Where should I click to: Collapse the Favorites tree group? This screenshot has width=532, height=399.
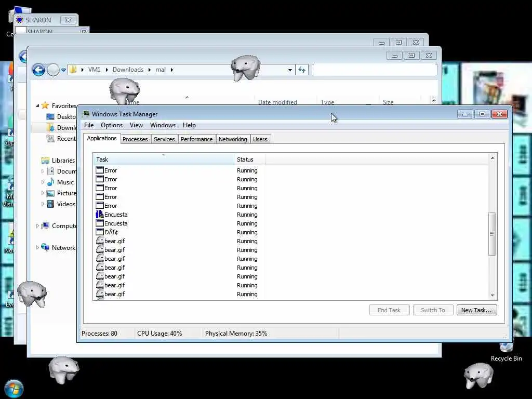[37, 105]
